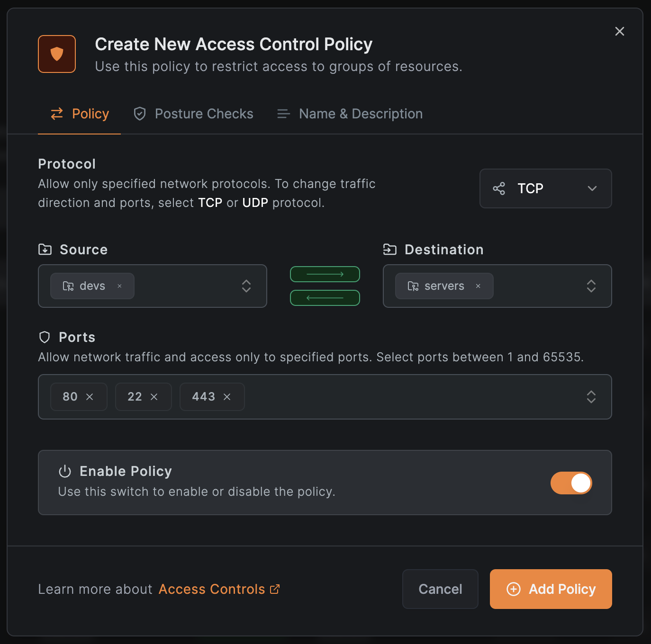Viewport: 651px width, 644px height.
Task: Open the Access Controls documentation link
Action: coord(219,589)
